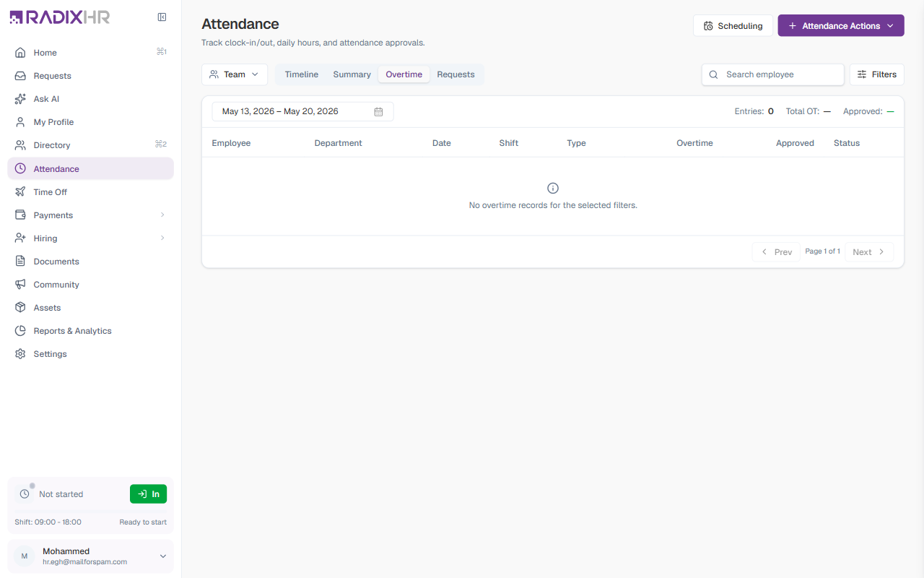
Task: Collapse the sidebar panel icon
Action: 162,17
